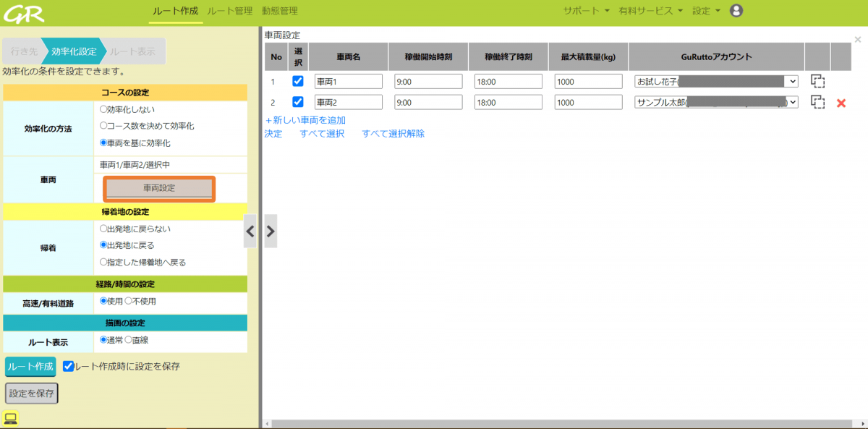868x429 pixels.
Task: Toggle ルート作成時に設定を保存 checkbox
Action: pyautogui.click(x=69, y=366)
